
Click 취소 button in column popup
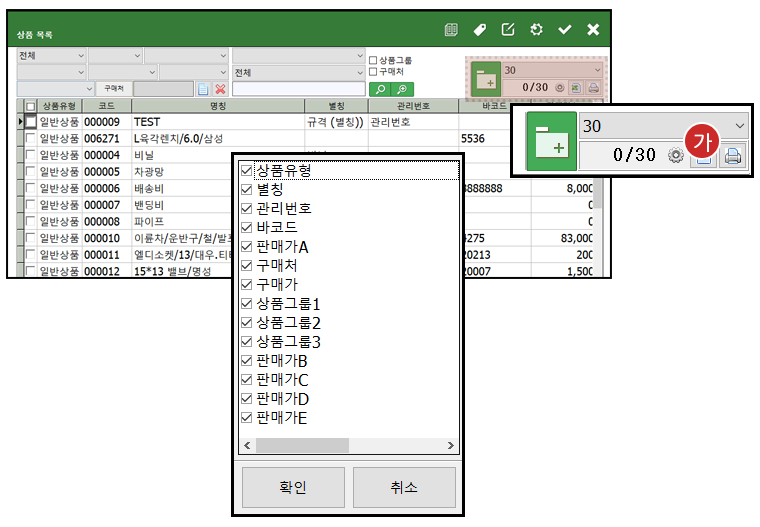[x=404, y=487]
